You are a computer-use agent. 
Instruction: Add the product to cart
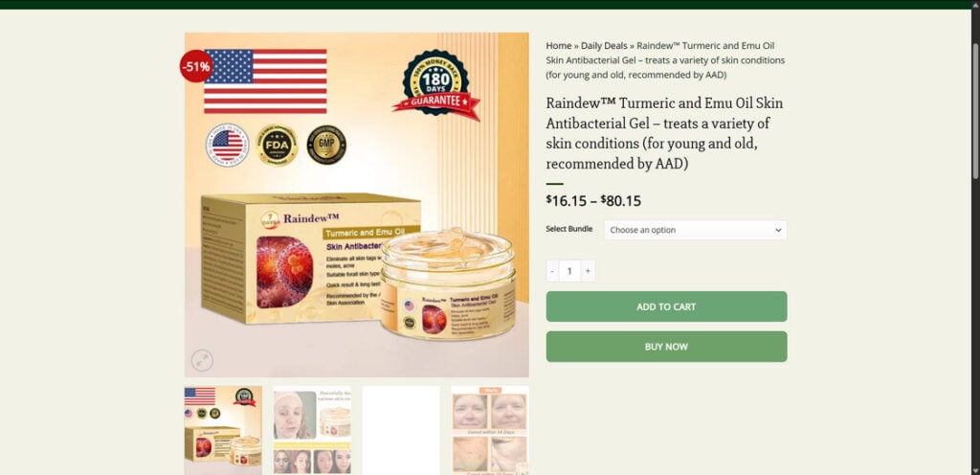(x=666, y=306)
